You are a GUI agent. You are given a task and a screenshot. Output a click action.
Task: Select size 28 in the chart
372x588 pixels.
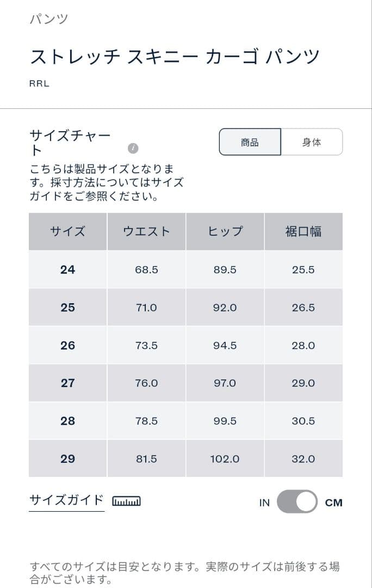pos(67,420)
